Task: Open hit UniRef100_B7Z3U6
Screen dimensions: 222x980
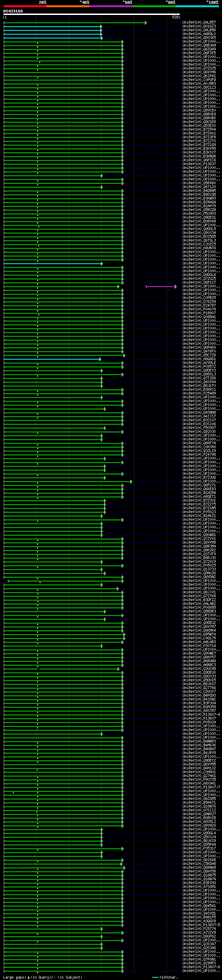Action: click(x=199, y=477)
